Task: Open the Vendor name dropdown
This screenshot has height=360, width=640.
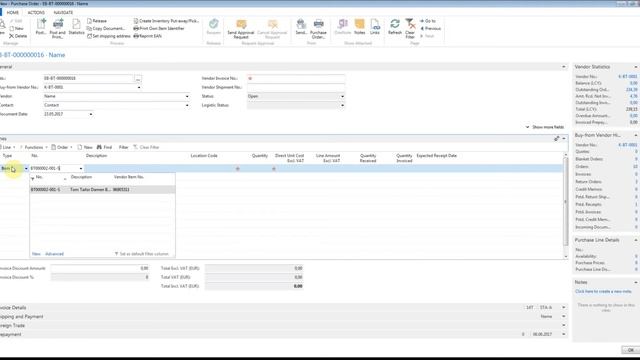Action: click(187, 96)
